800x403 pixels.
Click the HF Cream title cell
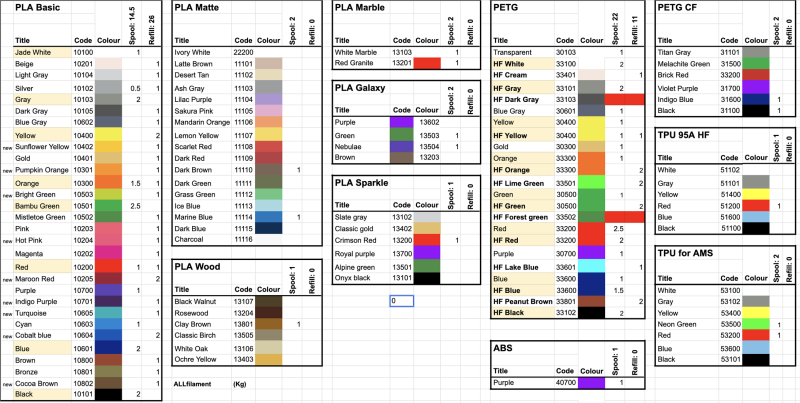pos(523,75)
